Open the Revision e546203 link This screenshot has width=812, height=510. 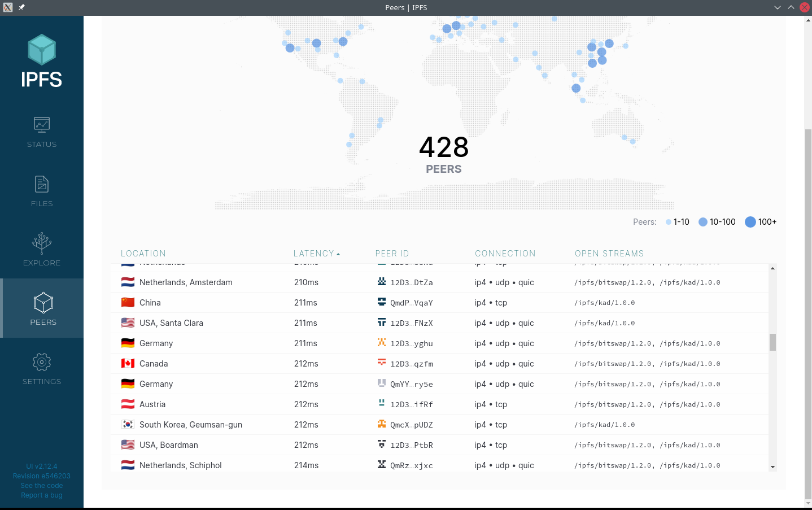[x=42, y=476]
